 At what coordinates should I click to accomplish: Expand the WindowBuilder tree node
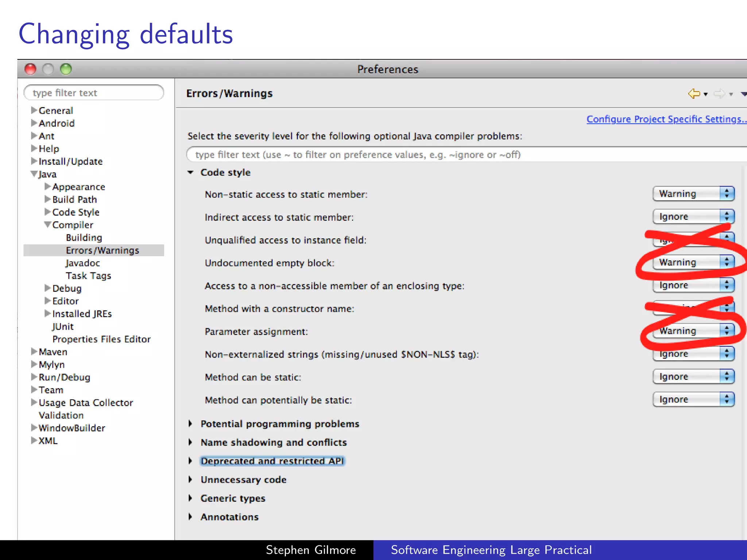point(34,428)
